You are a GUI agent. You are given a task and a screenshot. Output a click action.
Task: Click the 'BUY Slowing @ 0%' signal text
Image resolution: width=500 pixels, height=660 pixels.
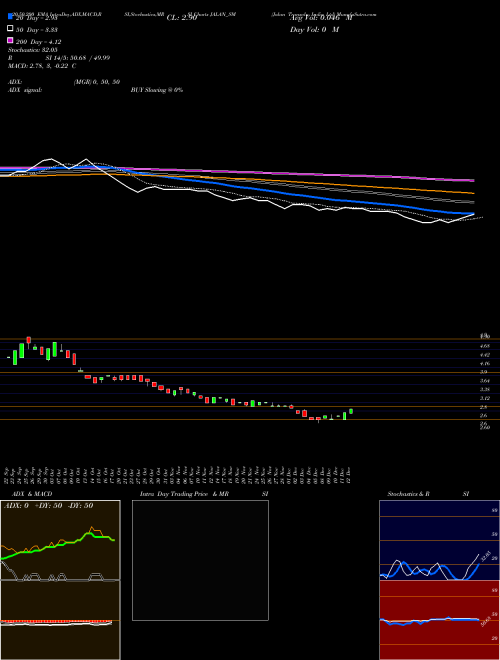click(x=157, y=90)
